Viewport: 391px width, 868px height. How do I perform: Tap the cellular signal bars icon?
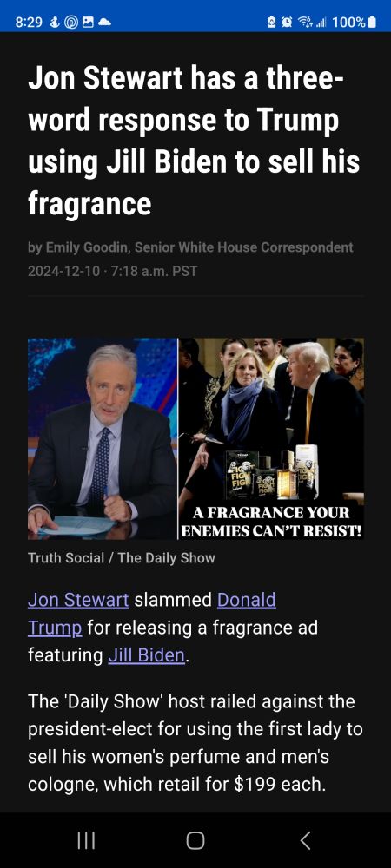coord(321,23)
